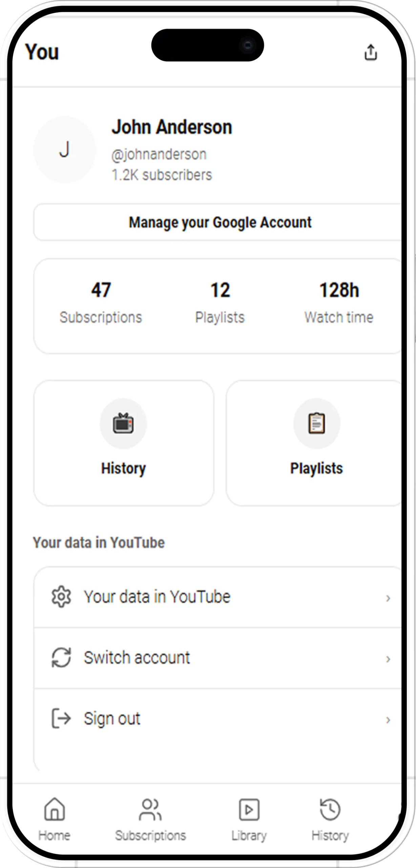Click the gear icon beside Your data
This screenshot has height=868, width=416.
(61, 596)
